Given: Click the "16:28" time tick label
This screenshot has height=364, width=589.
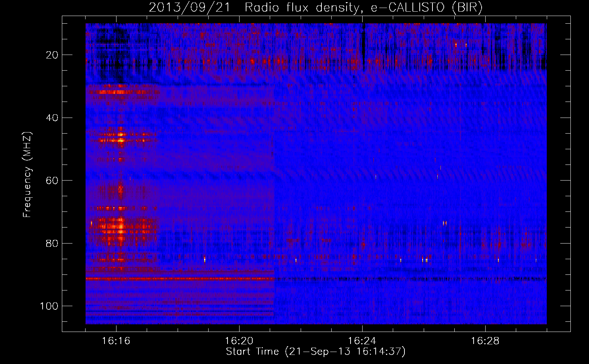Looking at the screenshot, I should click(x=485, y=341).
